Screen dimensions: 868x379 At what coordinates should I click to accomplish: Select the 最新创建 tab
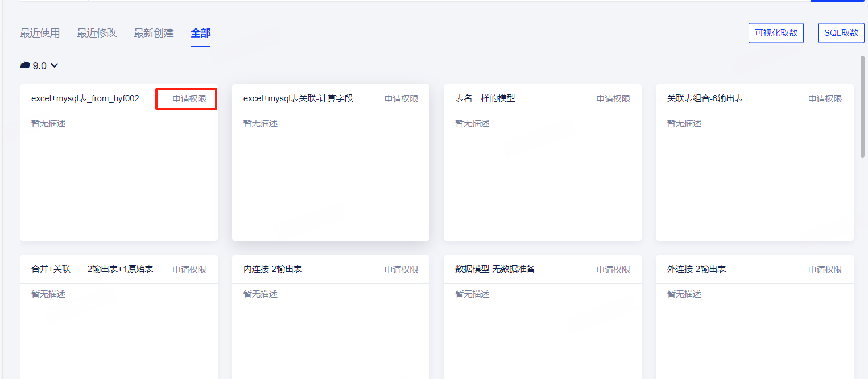pos(154,33)
